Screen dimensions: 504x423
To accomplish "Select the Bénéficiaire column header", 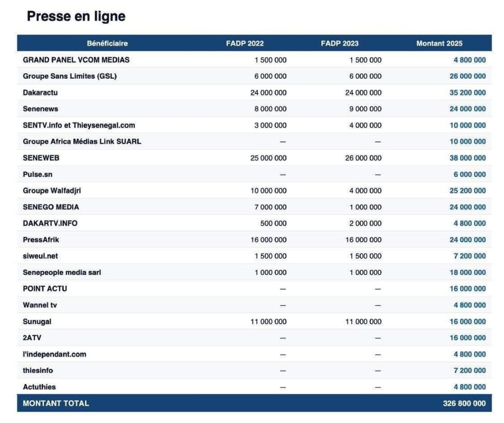I will click(x=107, y=43).
